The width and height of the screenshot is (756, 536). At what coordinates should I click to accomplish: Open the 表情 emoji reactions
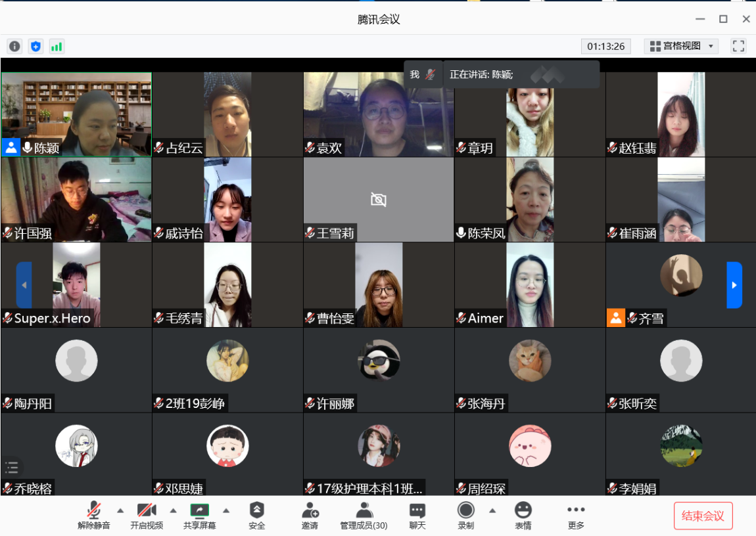pyautogui.click(x=523, y=516)
